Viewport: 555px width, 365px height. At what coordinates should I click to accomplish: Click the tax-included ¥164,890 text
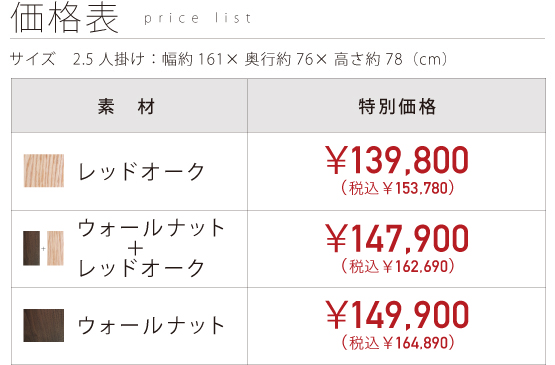coord(397,343)
